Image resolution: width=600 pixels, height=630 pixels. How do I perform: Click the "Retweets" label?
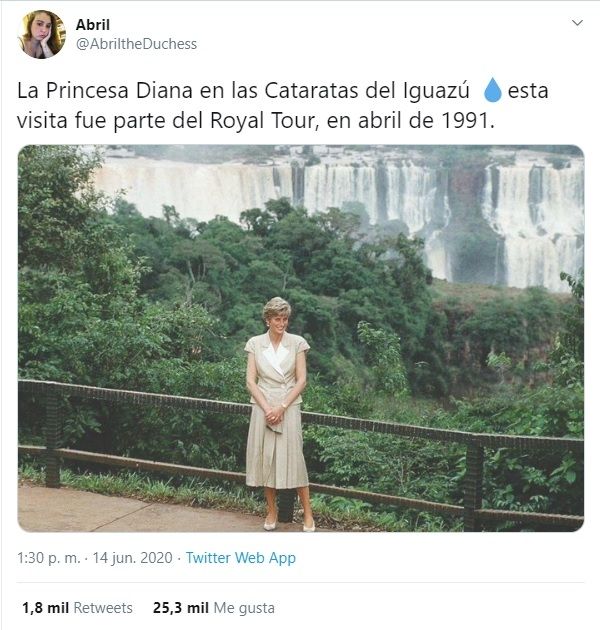[104, 607]
